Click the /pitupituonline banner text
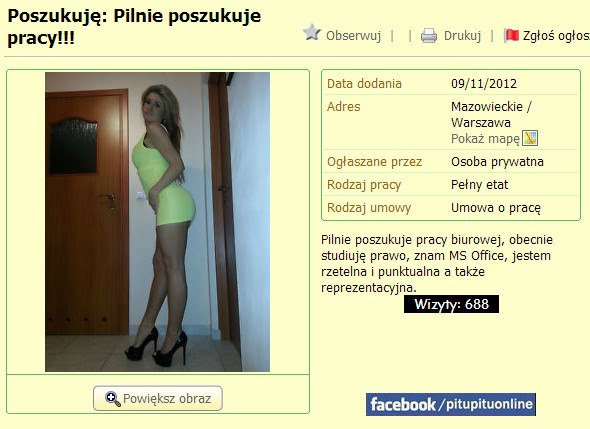The image size is (590, 429). pyautogui.click(x=485, y=404)
